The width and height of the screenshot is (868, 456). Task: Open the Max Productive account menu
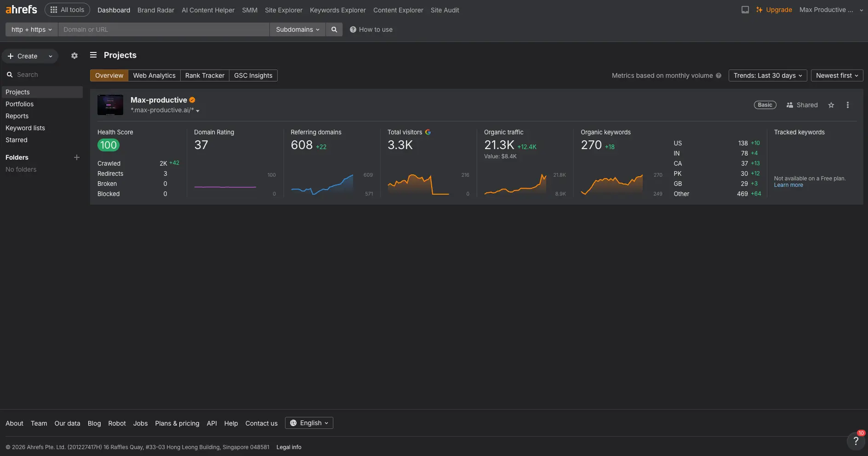[x=831, y=10]
